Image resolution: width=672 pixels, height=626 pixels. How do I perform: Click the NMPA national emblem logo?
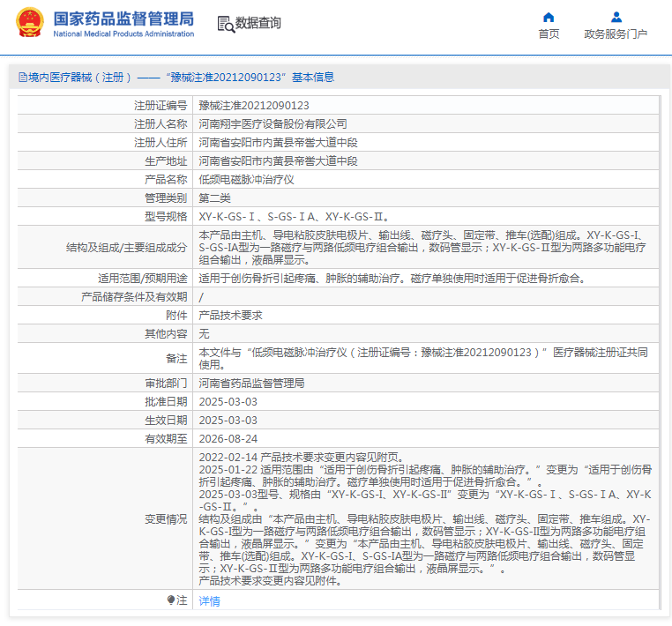pos(30,22)
